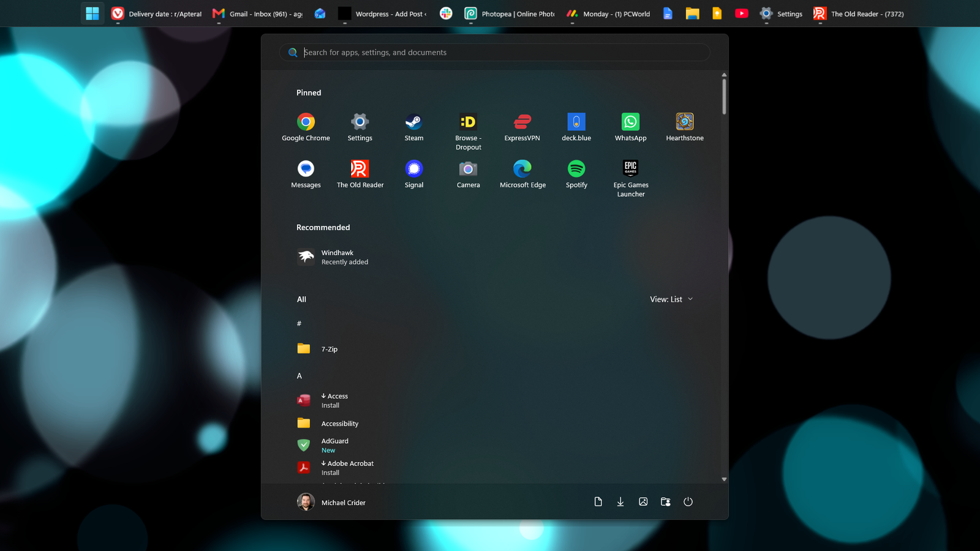Viewport: 980px width, 551px height.
Task: Open Spotify pinned app
Action: coord(576,174)
